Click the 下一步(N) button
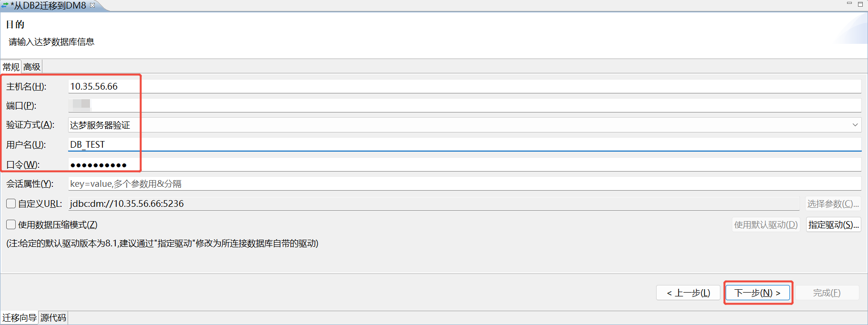The width and height of the screenshot is (868, 325). pos(758,293)
